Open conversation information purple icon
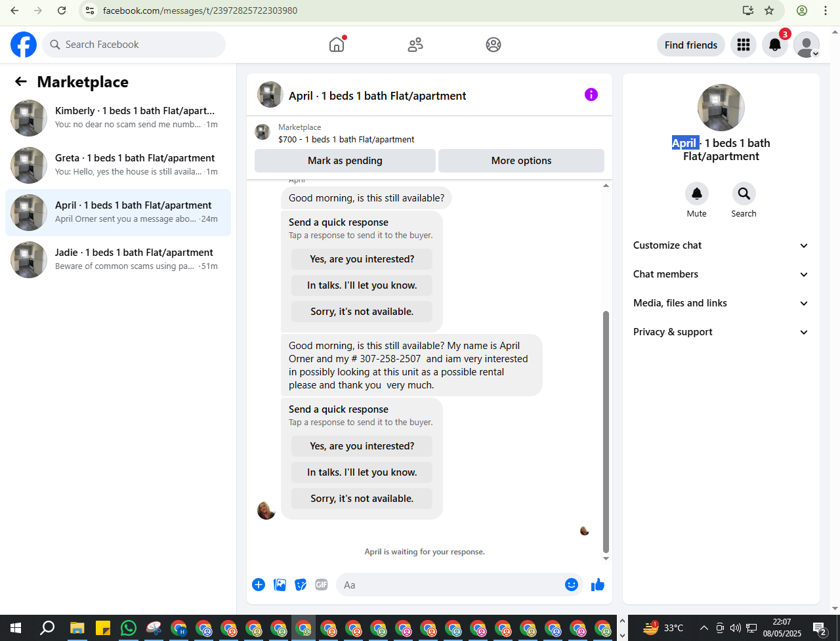 tap(591, 94)
